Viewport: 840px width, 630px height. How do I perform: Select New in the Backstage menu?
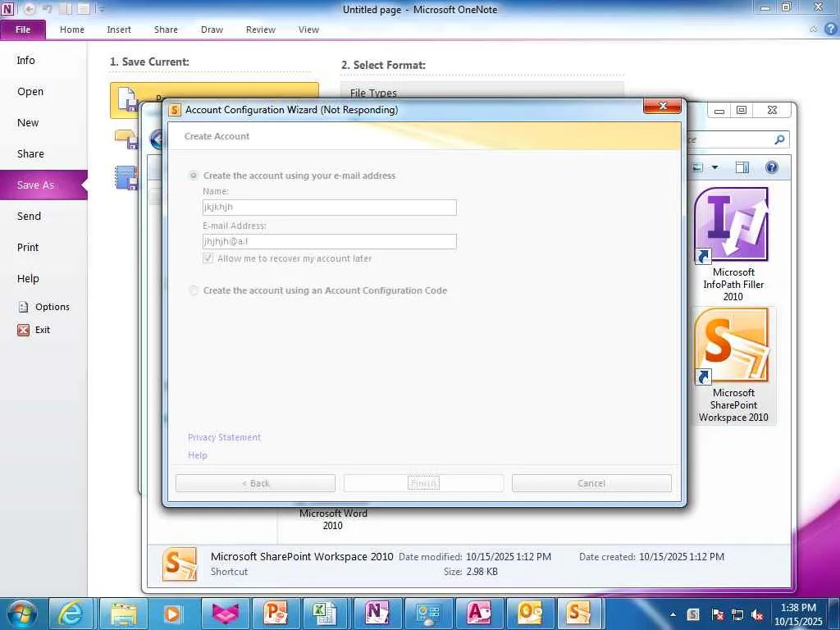pyautogui.click(x=28, y=122)
